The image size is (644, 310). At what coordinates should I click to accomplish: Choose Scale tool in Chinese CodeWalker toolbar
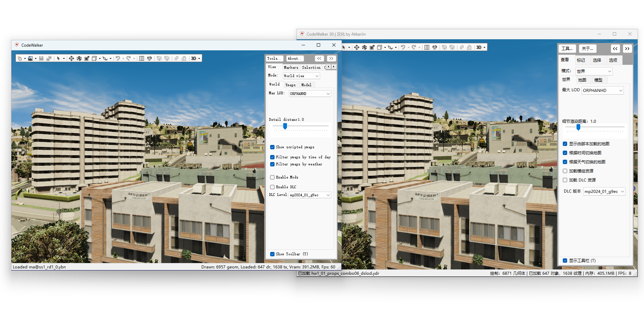click(x=372, y=47)
